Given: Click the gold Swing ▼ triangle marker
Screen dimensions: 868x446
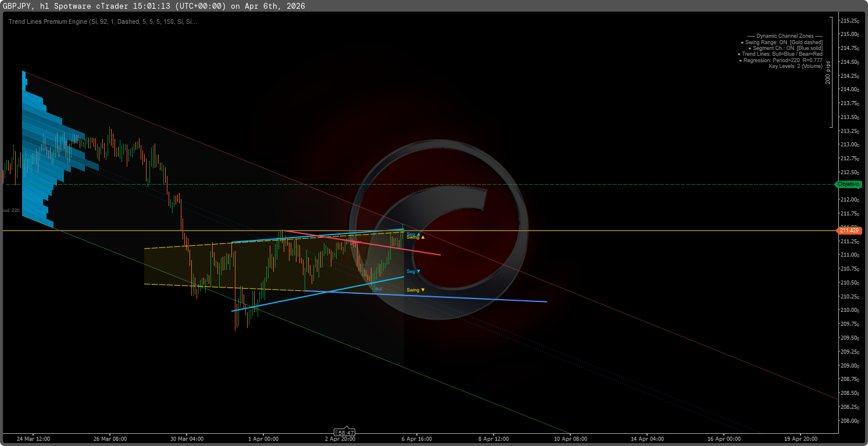Looking at the screenshot, I should 423,290.
